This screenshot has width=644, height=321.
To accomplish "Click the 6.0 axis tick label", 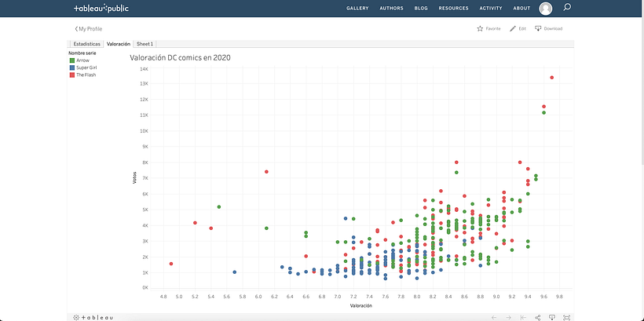I will tap(258, 296).
